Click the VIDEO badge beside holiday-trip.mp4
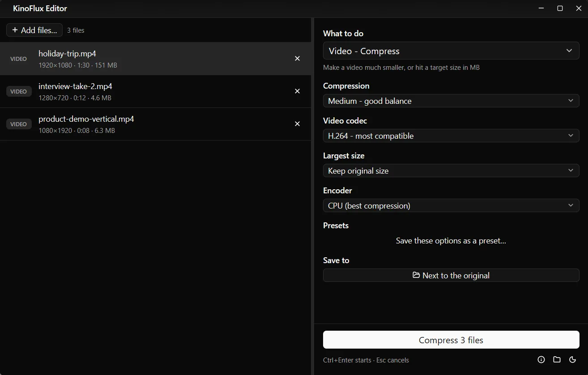Viewport: 588px width, 375px height. 19,59
